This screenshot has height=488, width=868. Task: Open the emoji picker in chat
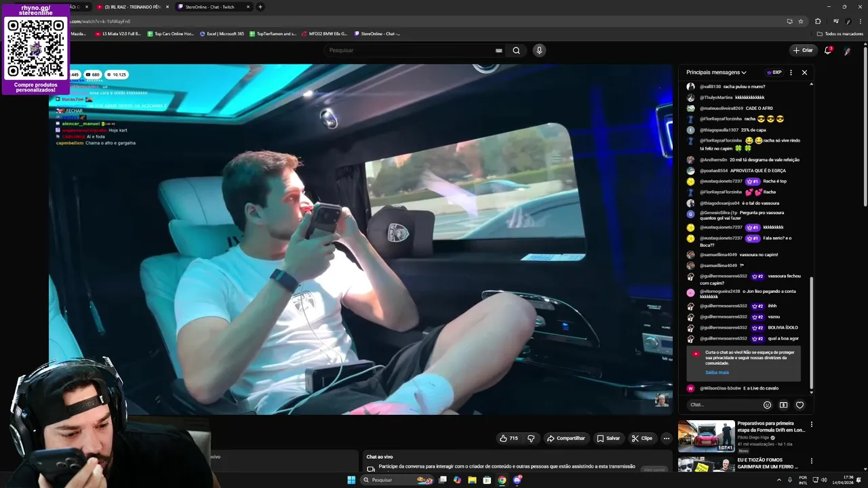pyautogui.click(x=767, y=405)
